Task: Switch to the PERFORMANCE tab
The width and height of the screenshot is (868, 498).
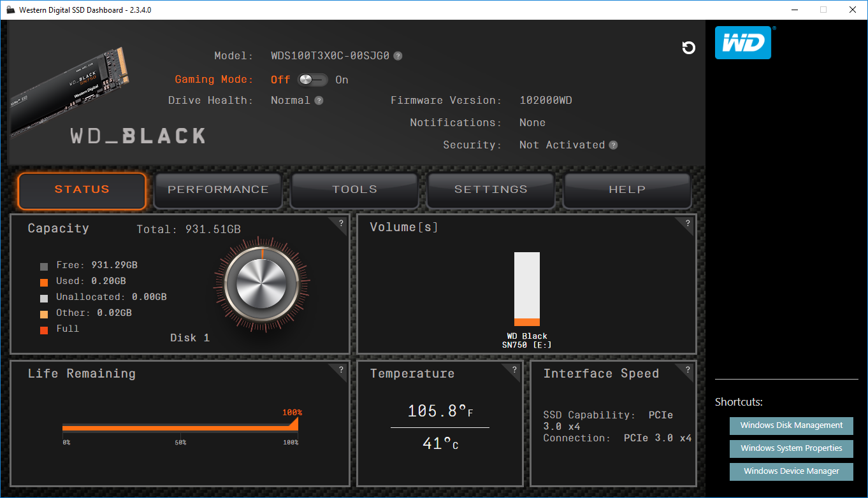Action: pos(218,190)
